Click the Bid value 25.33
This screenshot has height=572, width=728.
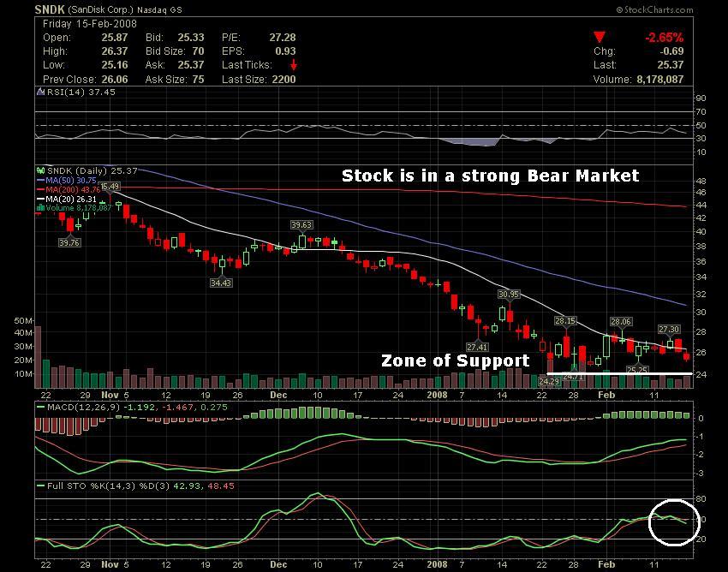[x=191, y=38]
